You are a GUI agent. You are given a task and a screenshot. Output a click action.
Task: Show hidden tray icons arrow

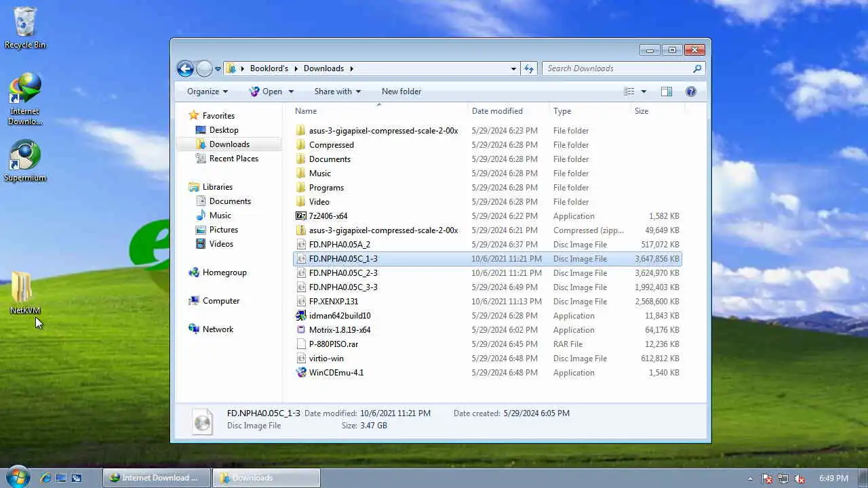pyautogui.click(x=750, y=479)
